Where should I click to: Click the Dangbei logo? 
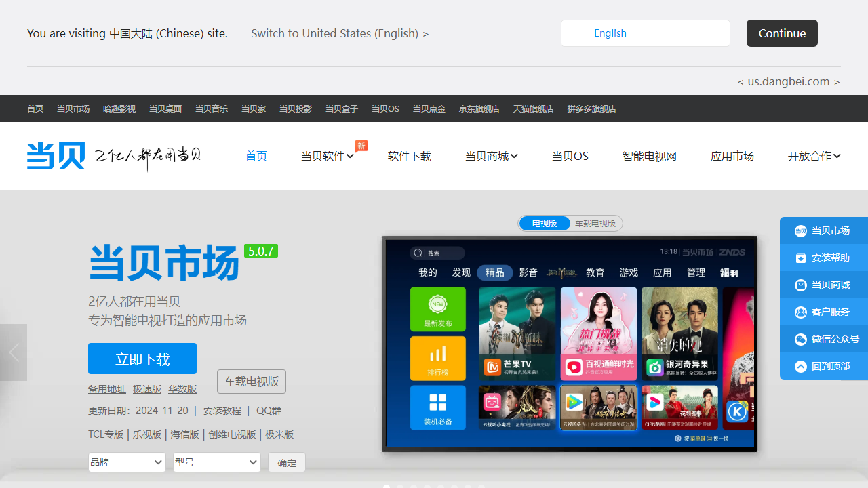[56, 156]
